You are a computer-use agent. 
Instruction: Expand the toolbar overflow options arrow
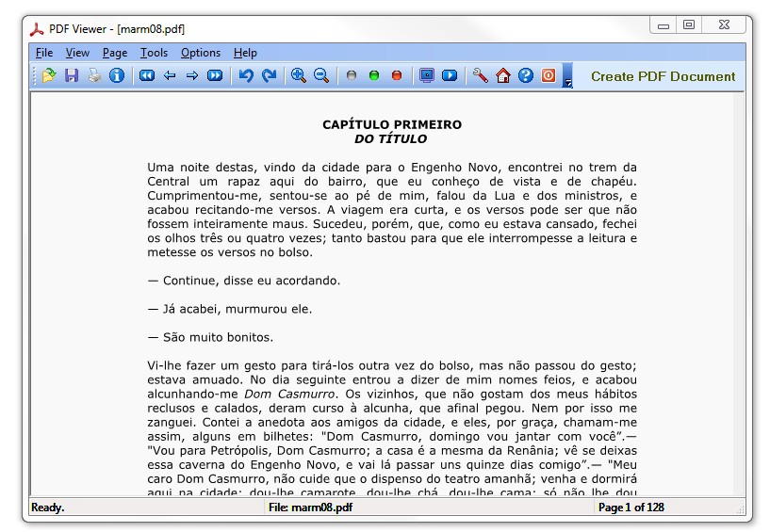567,76
